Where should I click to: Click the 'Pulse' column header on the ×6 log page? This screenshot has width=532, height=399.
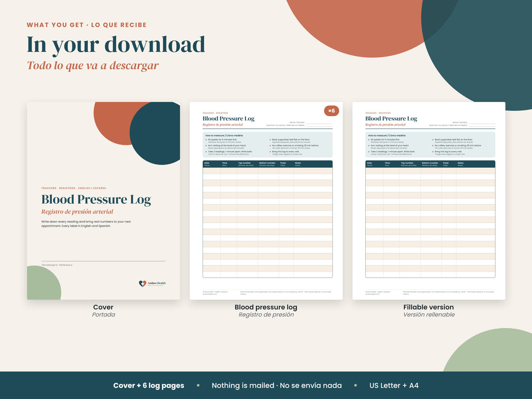(283, 164)
